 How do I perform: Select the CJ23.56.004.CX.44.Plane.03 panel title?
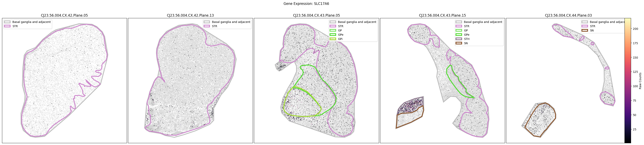coord(568,15)
